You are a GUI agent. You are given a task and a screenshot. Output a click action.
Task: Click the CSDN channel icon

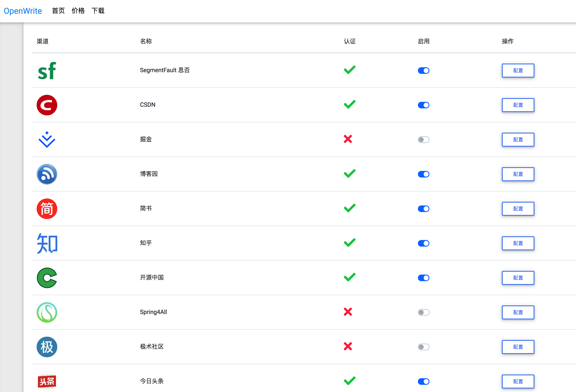tap(47, 105)
